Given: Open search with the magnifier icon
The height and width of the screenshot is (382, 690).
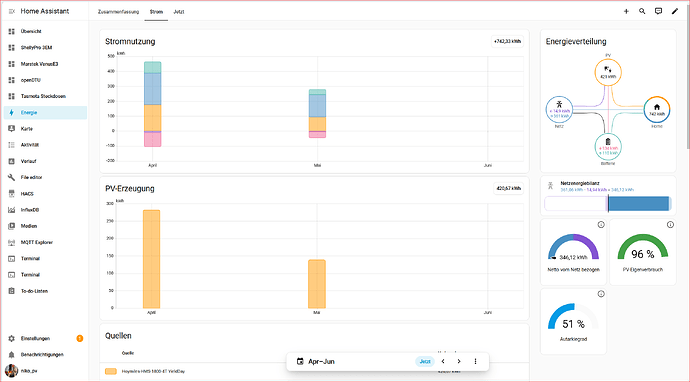Looking at the screenshot, I should point(642,11).
